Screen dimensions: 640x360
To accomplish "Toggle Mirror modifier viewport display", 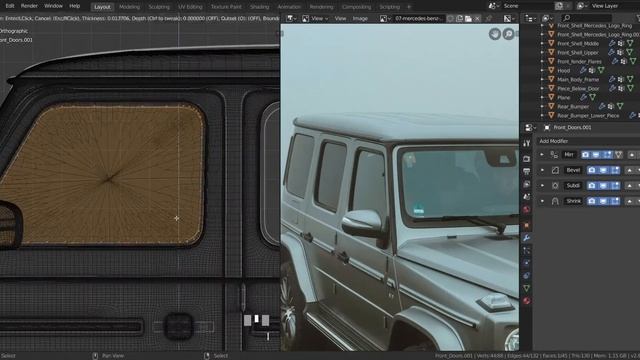I will pos(596,155).
